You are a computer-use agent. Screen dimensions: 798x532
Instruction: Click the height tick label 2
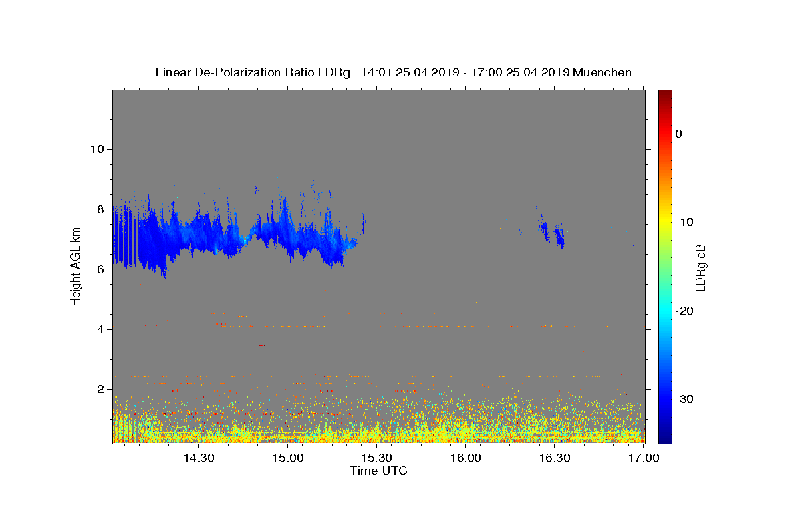[x=100, y=389]
